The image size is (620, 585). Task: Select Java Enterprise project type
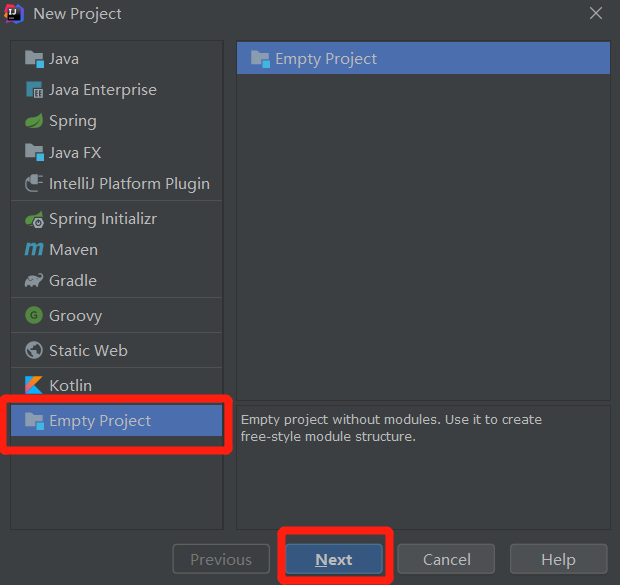tap(103, 90)
